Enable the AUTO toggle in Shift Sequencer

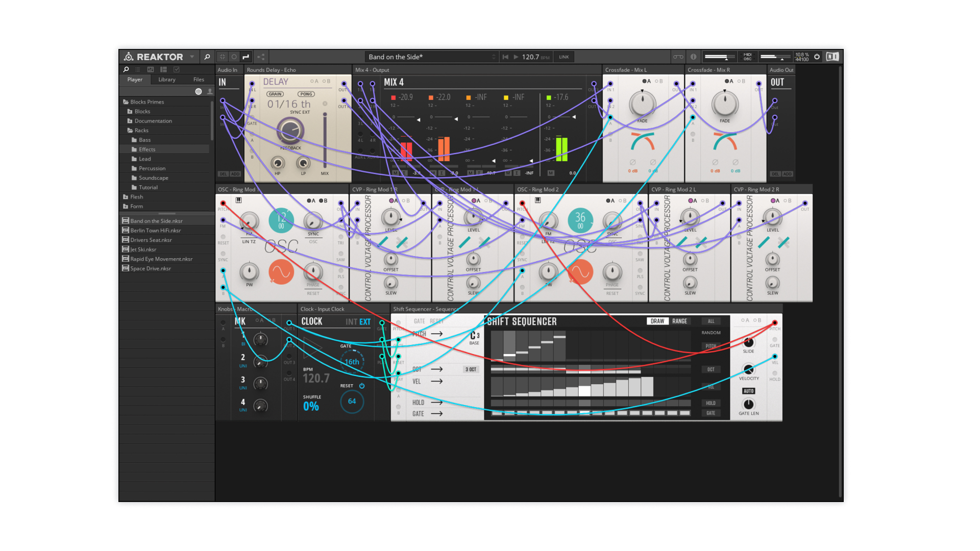point(748,391)
